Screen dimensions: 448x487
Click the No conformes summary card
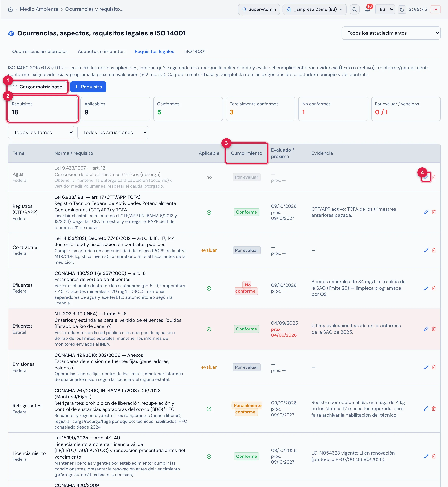(x=333, y=109)
